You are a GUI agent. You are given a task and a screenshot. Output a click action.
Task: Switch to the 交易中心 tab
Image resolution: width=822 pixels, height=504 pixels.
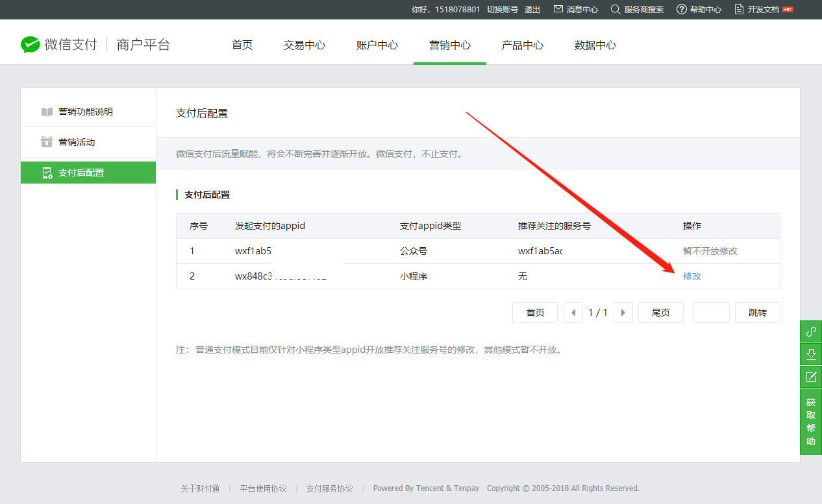305,45
